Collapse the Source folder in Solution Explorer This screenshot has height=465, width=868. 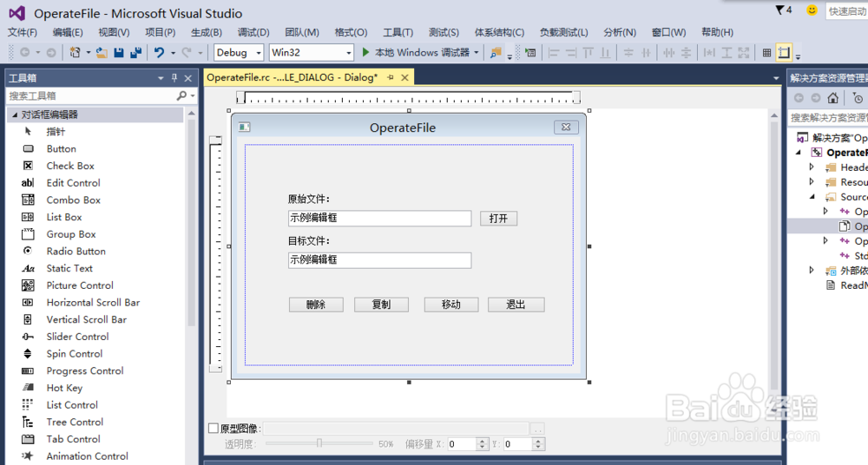[x=812, y=197]
